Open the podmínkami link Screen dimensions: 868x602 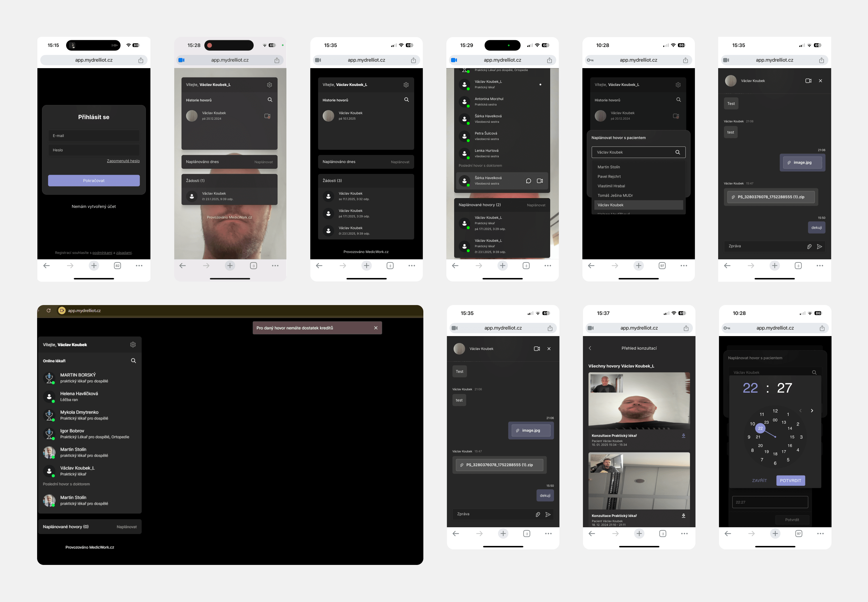tap(102, 253)
